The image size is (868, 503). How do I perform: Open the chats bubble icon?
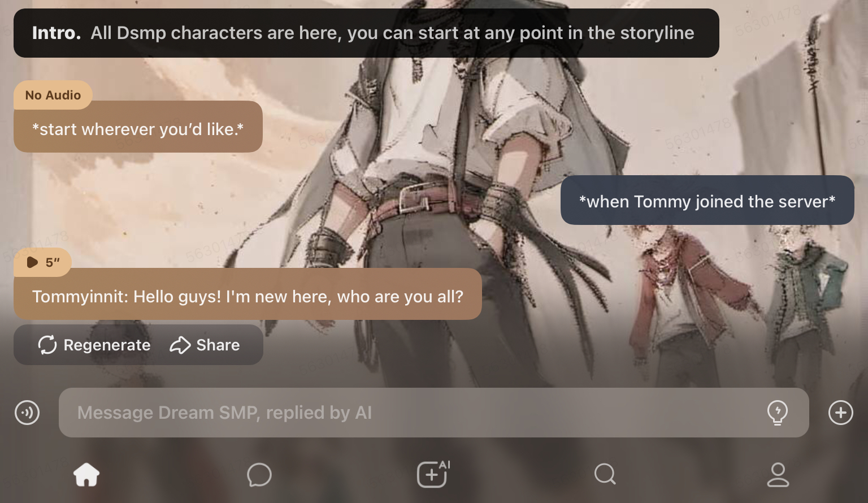[x=259, y=475]
